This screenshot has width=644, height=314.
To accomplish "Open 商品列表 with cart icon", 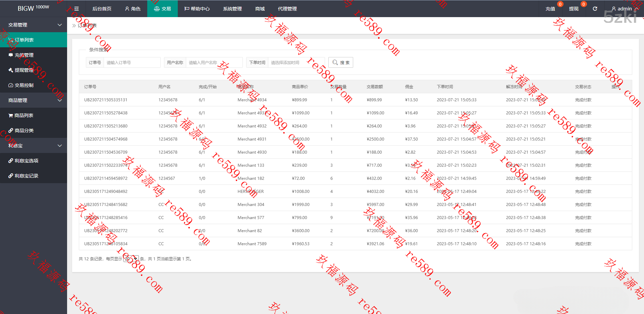I will [x=23, y=115].
